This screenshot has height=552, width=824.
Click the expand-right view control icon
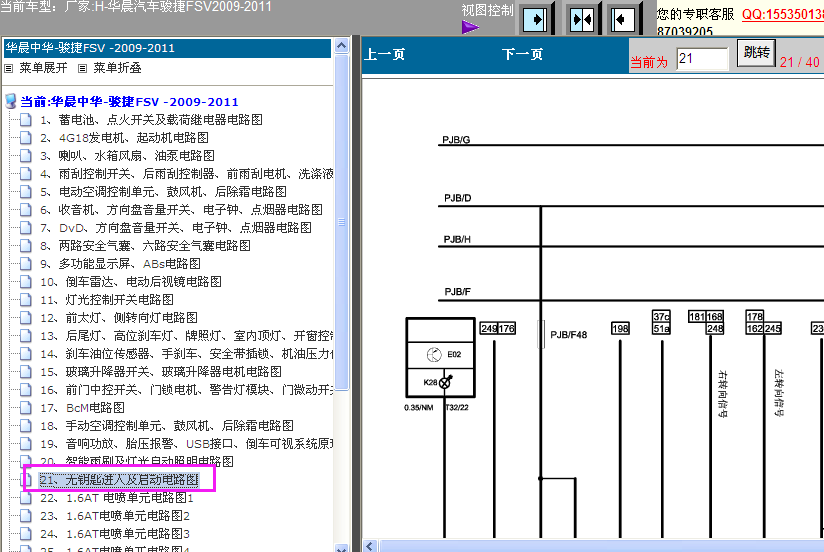535,19
